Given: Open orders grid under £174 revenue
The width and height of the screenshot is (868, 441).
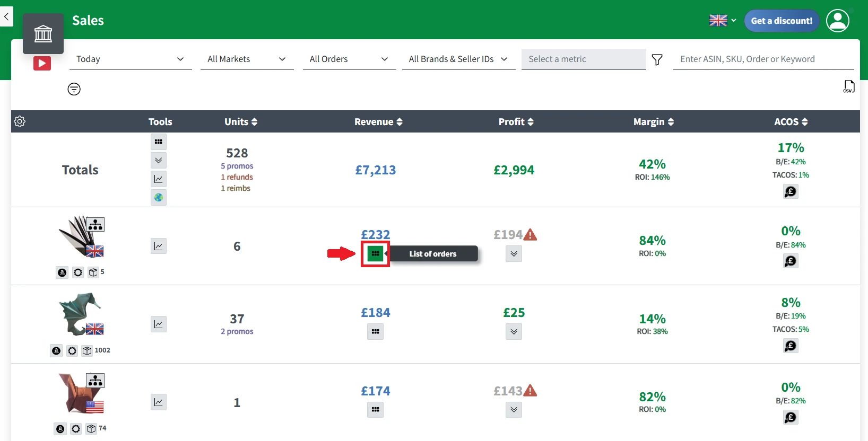Looking at the screenshot, I should click(x=376, y=410).
